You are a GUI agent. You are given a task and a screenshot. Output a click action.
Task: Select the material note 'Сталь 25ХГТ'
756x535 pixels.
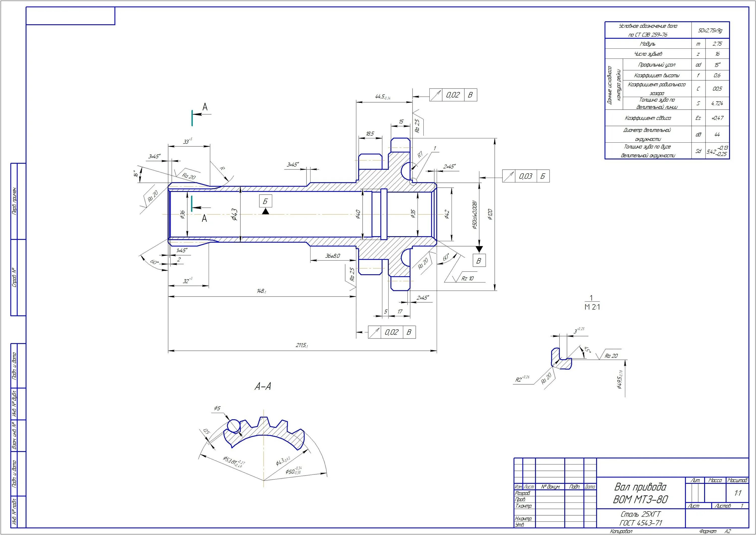[640, 514]
